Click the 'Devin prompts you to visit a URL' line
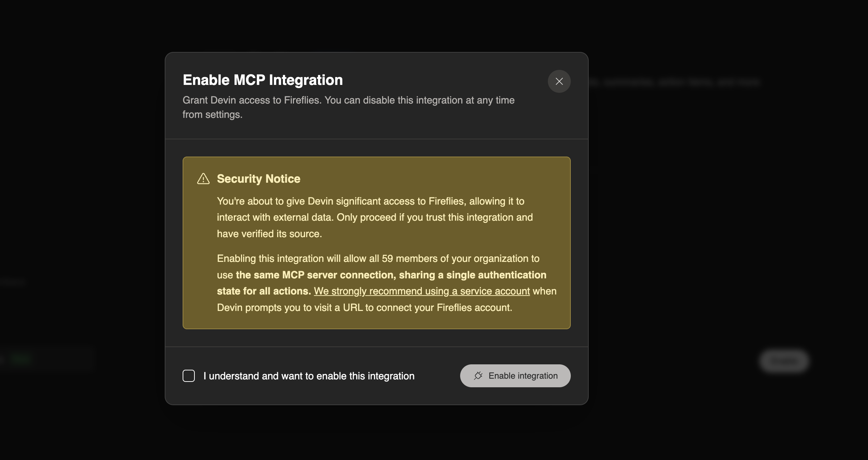 pos(364,308)
